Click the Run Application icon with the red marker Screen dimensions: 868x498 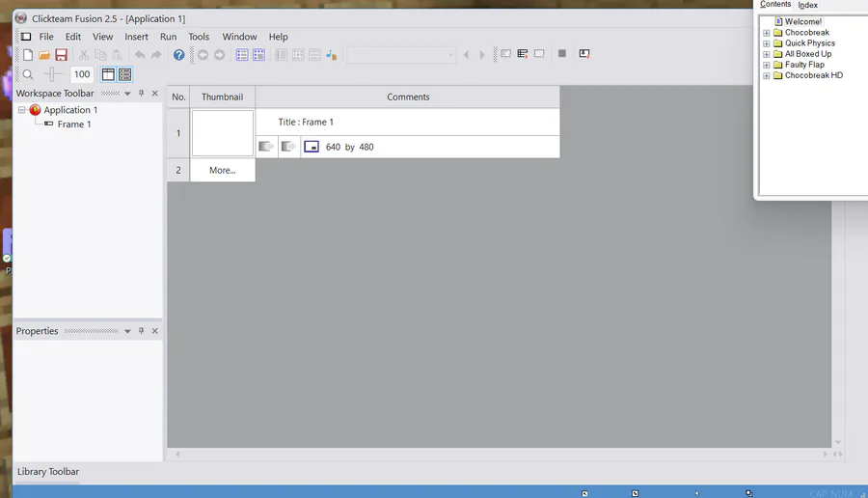[x=523, y=54]
